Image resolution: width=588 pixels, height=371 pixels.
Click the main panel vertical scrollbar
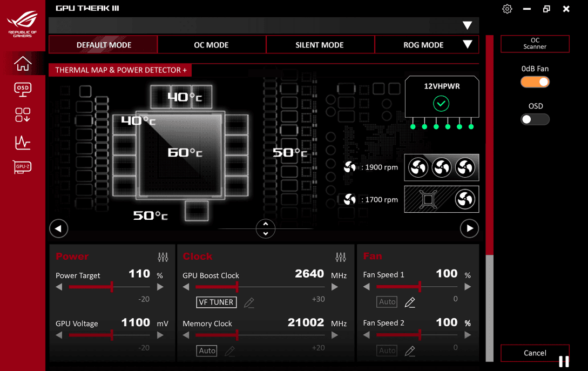(x=489, y=198)
